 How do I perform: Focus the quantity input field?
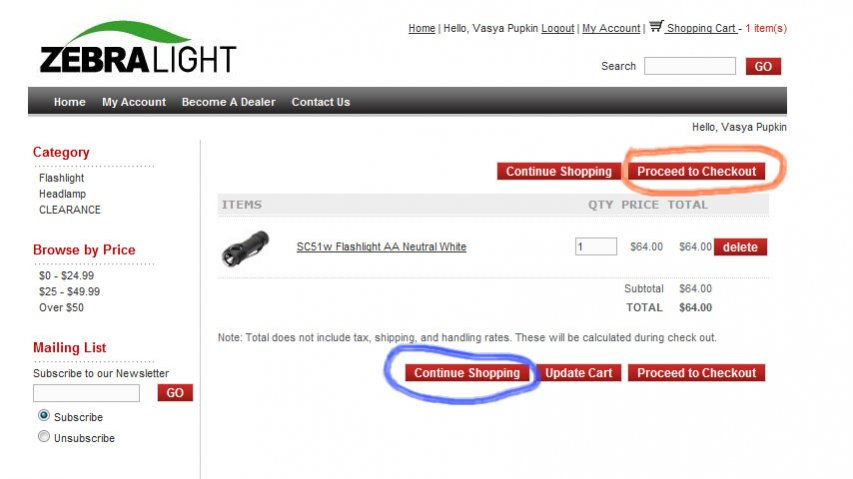point(596,246)
